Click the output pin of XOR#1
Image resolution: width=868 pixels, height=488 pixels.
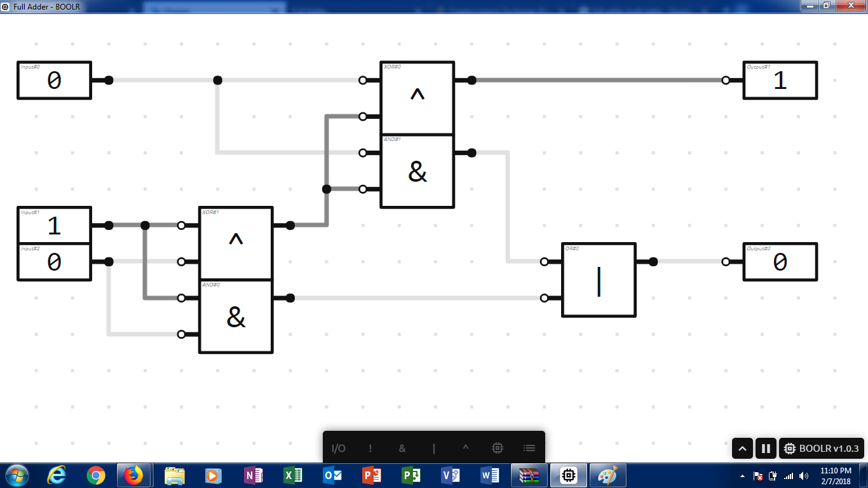tap(290, 225)
